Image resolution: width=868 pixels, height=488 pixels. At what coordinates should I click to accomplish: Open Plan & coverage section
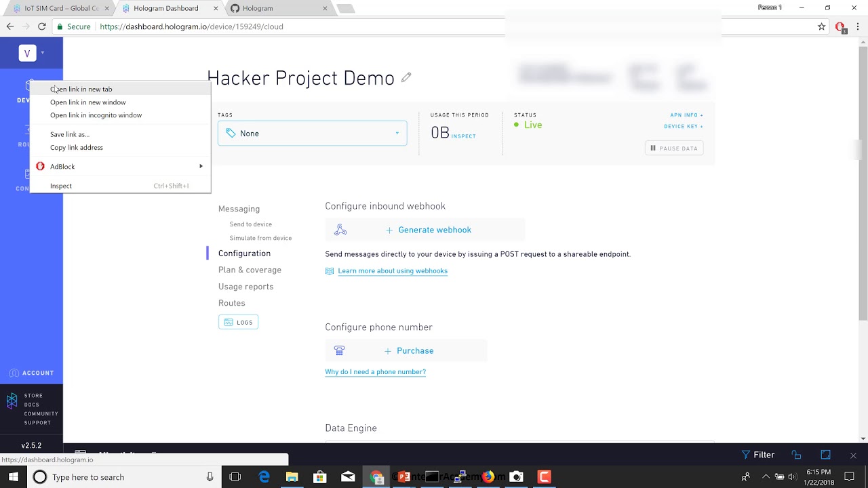click(x=250, y=270)
